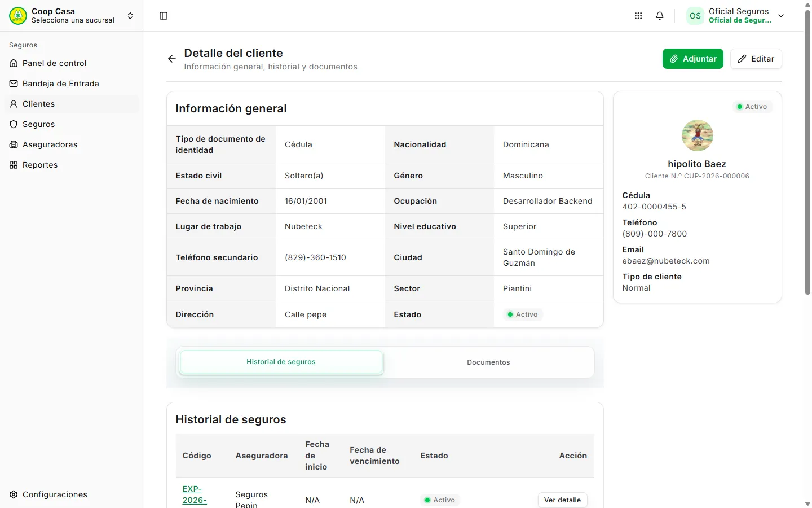Click the client type value Normal
Screen dimensions: 812x508
click(x=636, y=288)
